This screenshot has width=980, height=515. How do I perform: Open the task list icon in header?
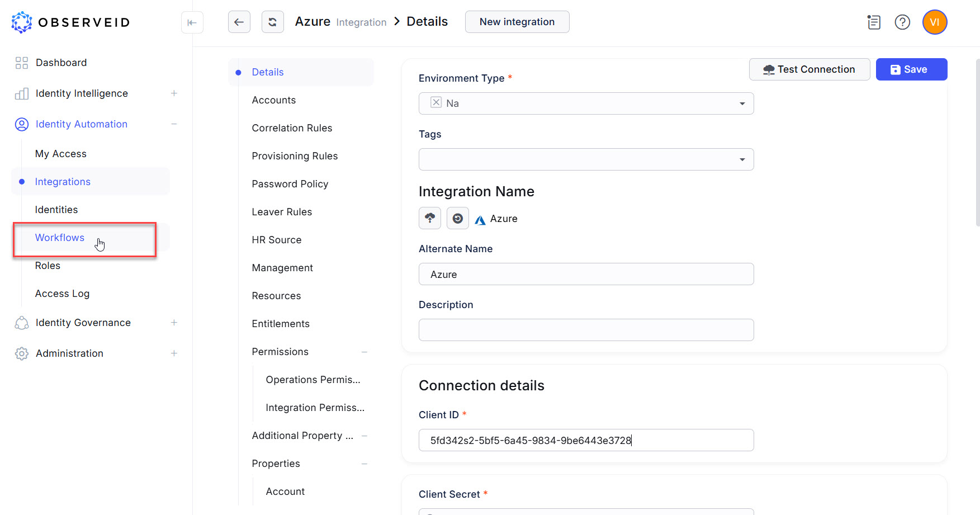pyautogui.click(x=873, y=22)
